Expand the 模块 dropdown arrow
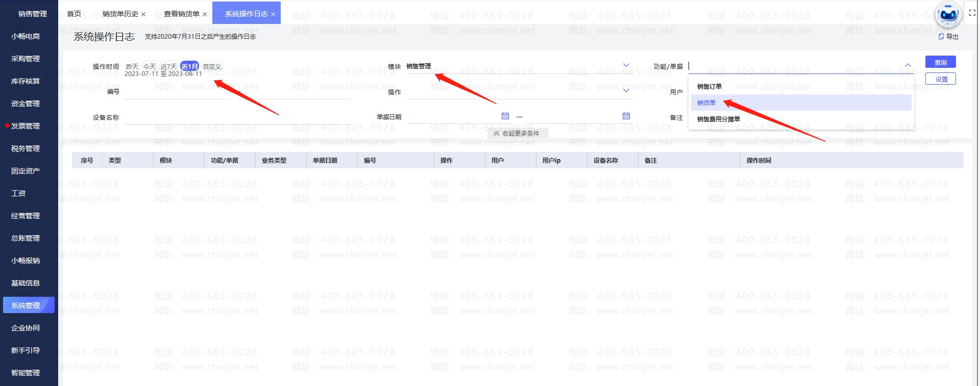Viewport: 980px width, 386px height. coord(626,65)
